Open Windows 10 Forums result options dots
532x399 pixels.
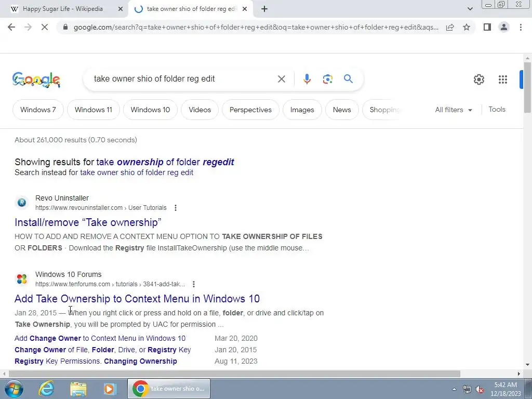(x=194, y=284)
